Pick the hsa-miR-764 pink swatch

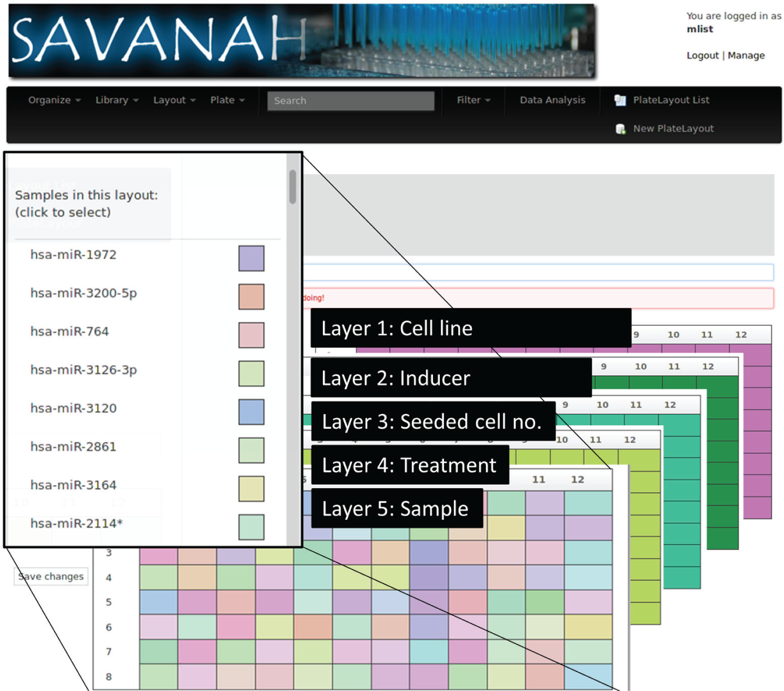[x=251, y=335]
